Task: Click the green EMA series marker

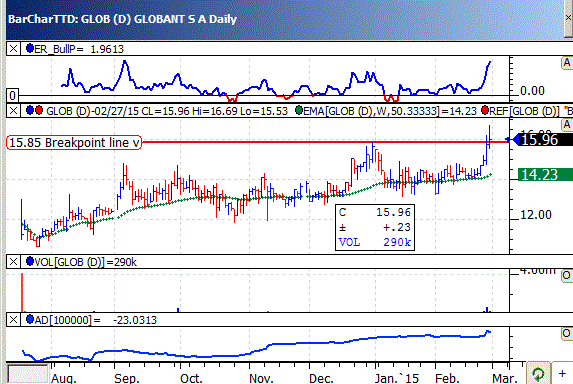Action: [x=299, y=110]
